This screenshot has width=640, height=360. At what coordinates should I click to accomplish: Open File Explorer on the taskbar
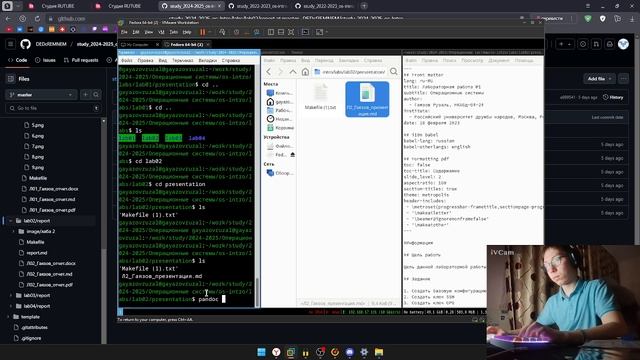[379, 352]
